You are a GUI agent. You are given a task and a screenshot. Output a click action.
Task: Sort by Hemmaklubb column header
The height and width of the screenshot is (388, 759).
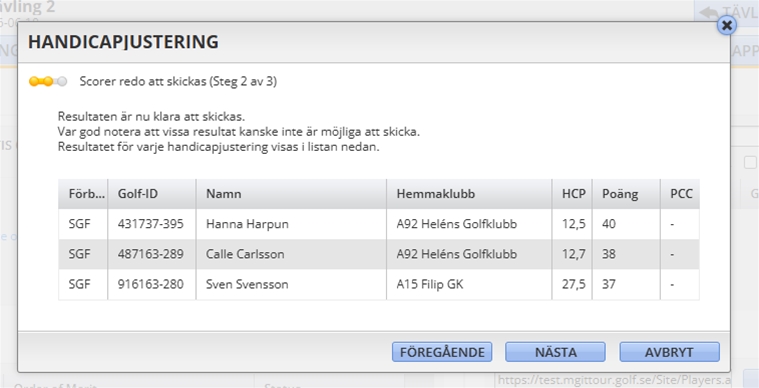[x=469, y=194]
